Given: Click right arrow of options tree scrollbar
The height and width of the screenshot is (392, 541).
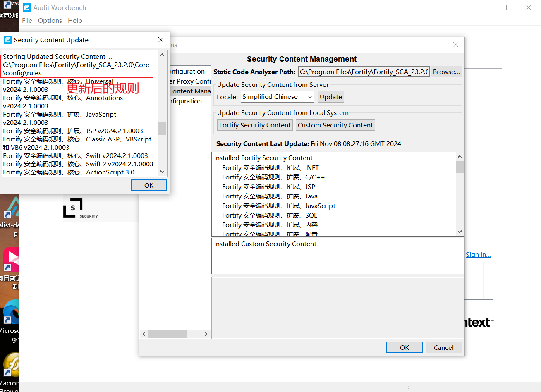Looking at the screenshot, I should [x=206, y=334].
